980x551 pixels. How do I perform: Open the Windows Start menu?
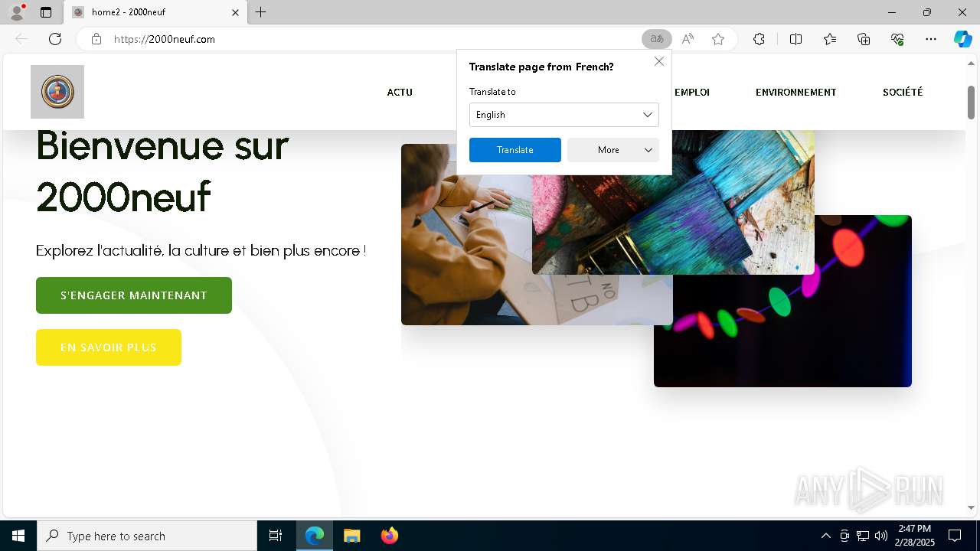[18, 536]
